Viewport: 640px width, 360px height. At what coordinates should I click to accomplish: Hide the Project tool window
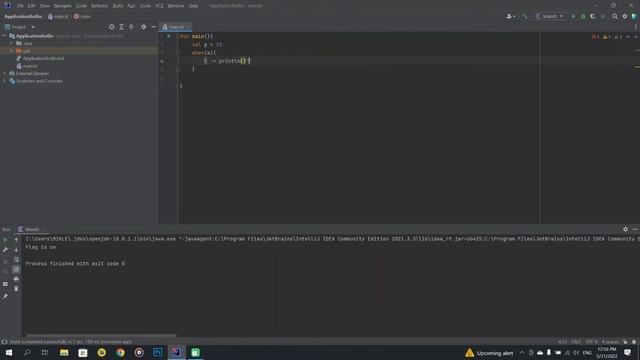[x=153, y=27]
